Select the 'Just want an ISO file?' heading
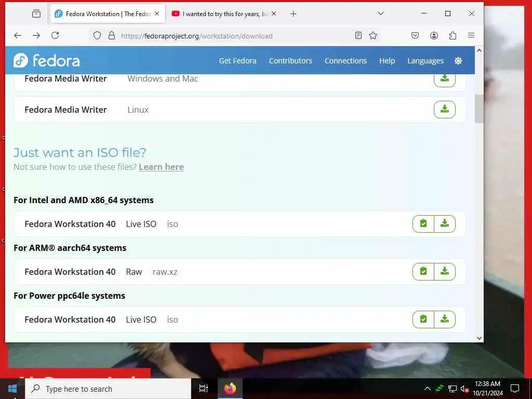532x399 pixels. click(79, 152)
